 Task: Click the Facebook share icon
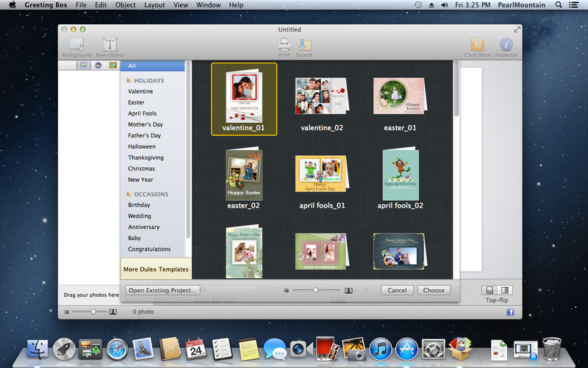[x=510, y=312]
